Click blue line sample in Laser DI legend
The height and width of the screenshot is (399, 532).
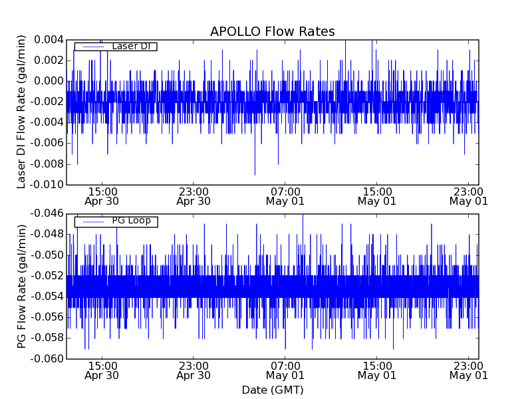click(92, 47)
